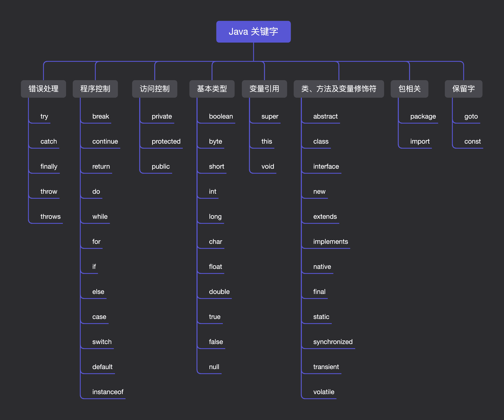Click the throws keyword node
The width and height of the screenshot is (504, 420).
tap(50, 216)
